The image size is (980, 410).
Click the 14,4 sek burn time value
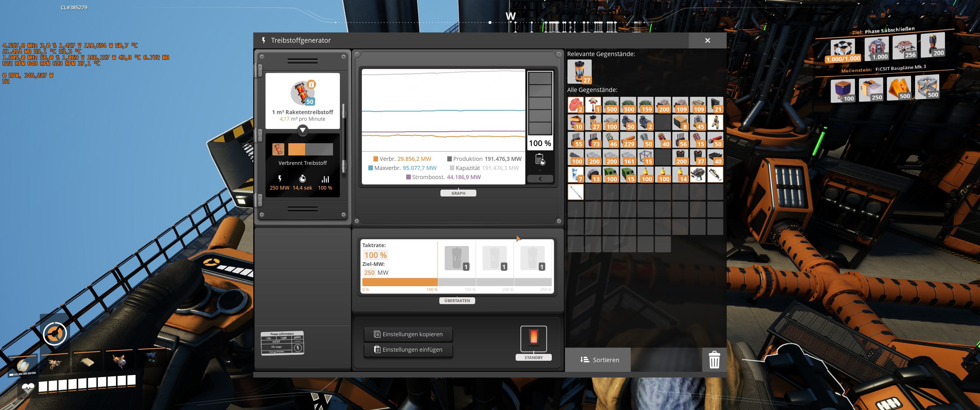tap(302, 188)
